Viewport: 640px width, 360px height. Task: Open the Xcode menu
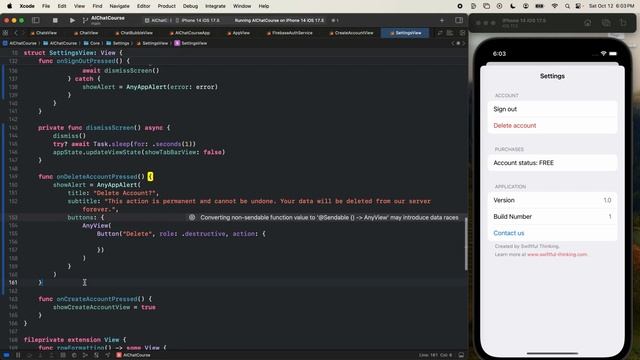pyautogui.click(x=27, y=6)
